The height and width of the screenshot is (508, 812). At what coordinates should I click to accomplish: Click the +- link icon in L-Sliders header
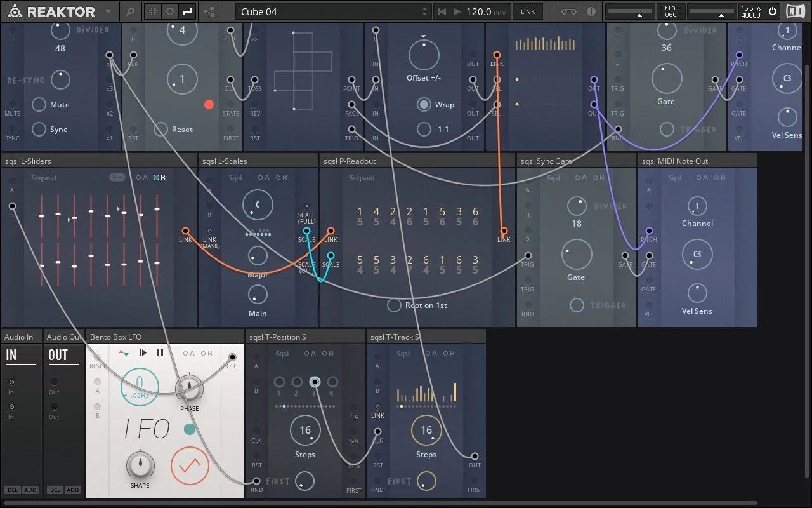(117, 177)
